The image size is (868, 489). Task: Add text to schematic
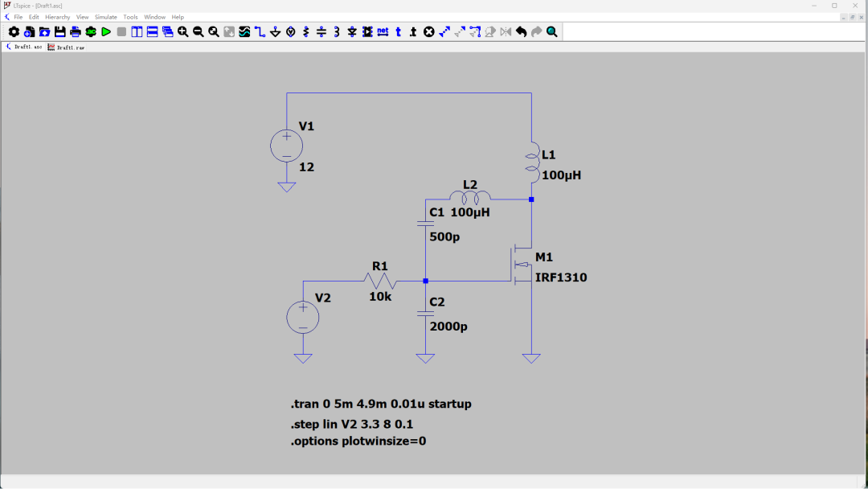[x=398, y=32]
